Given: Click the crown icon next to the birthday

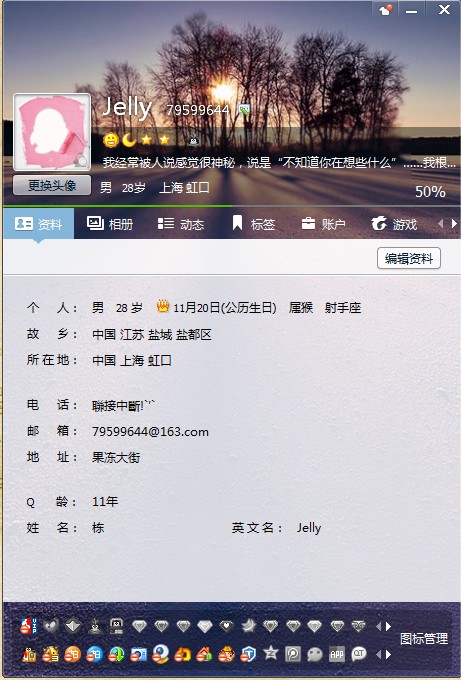Looking at the screenshot, I should coord(163,307).
